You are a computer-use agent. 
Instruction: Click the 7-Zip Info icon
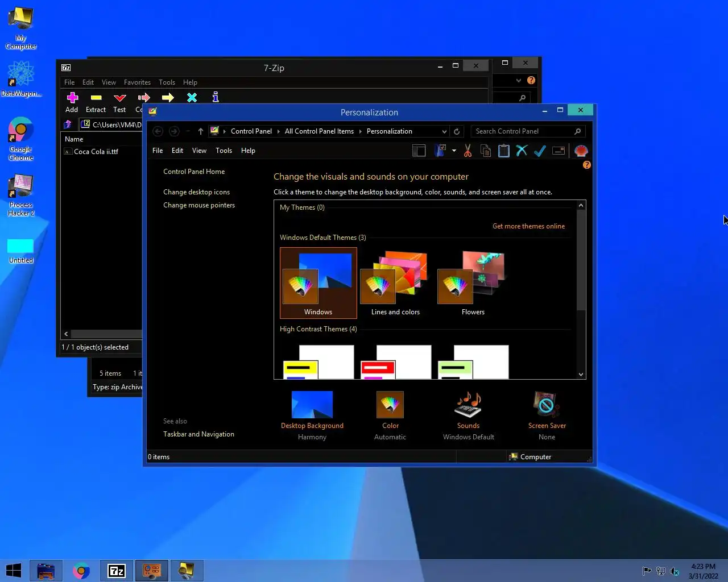point(216,97)
